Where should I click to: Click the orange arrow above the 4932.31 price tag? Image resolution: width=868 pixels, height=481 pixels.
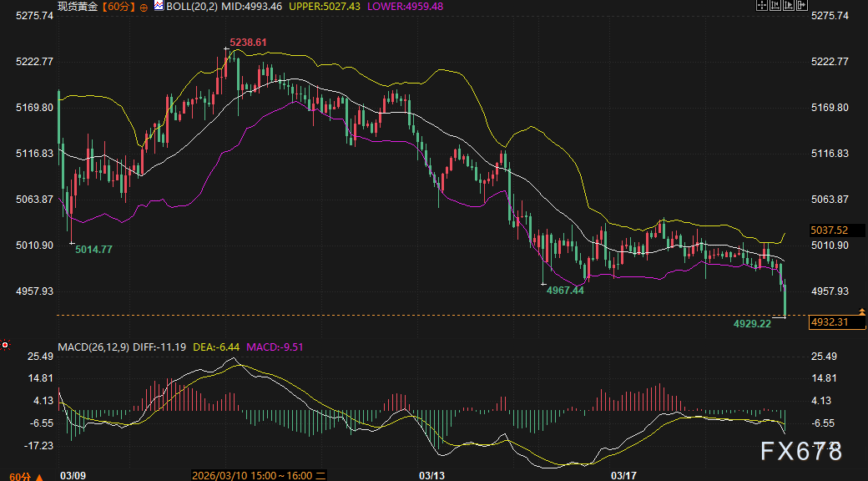tap(861, 311)
